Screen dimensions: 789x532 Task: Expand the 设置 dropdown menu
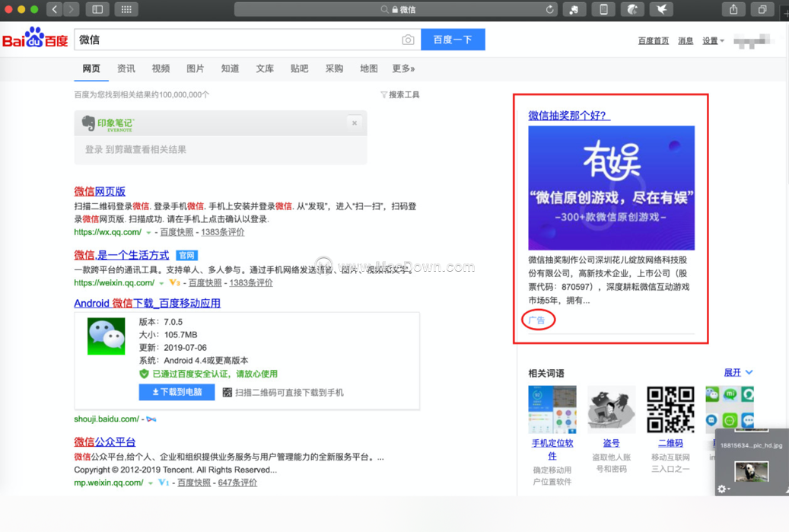[713, 41]
